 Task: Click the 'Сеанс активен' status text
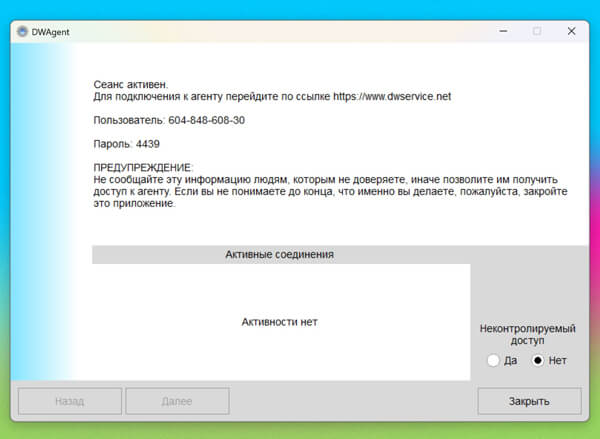coord(130,85)
